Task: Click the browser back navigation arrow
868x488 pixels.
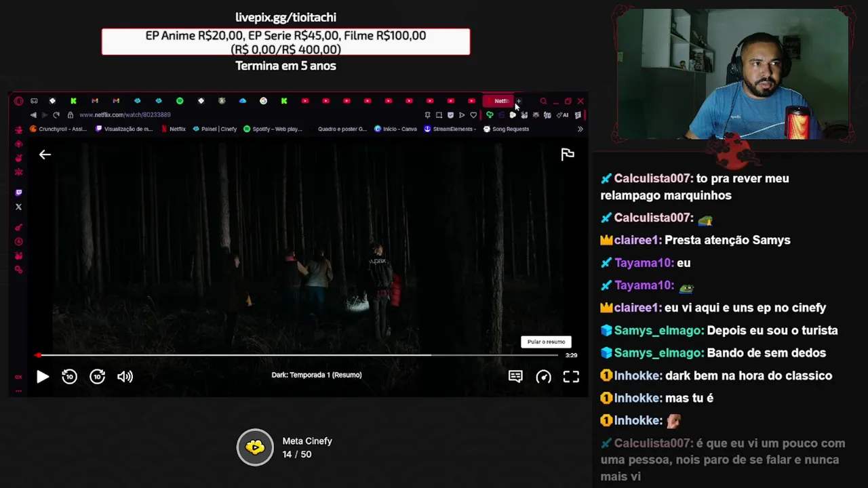Action: (33, 115)
